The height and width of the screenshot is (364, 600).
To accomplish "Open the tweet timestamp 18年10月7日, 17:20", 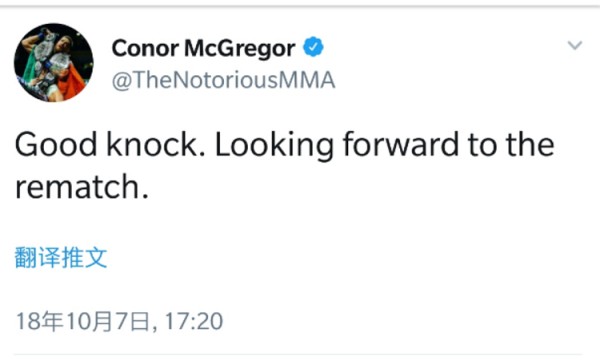I will (x=119, y=321).
